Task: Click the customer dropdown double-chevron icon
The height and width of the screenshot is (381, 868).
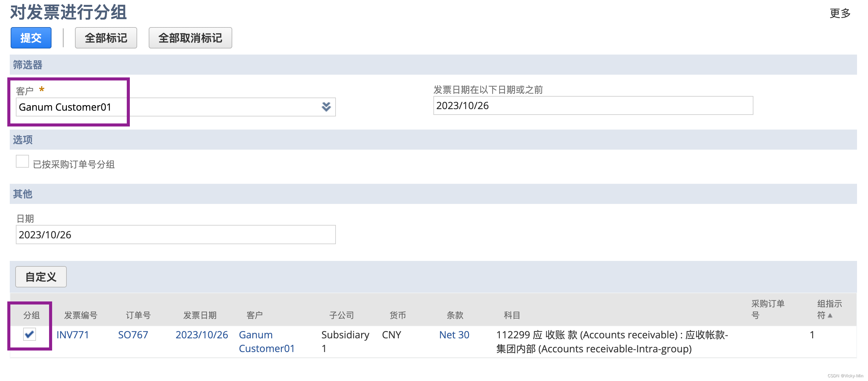Action: pyautogui.click(x=326, y=107)
